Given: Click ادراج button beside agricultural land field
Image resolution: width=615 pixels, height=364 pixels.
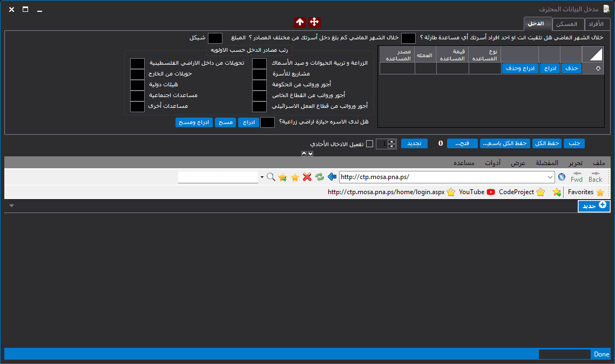Looking at the screenshot, I should click(249, 122).
